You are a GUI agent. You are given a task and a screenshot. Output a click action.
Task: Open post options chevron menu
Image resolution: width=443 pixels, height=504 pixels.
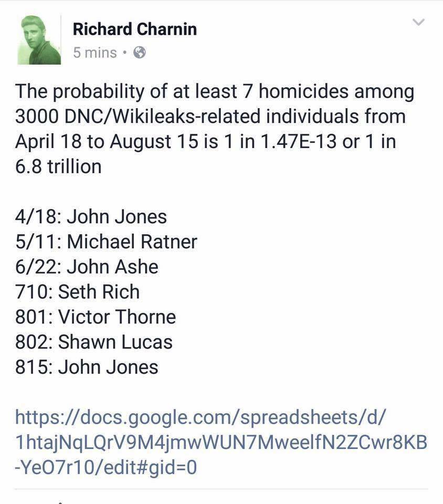click(x=418, y=22)
